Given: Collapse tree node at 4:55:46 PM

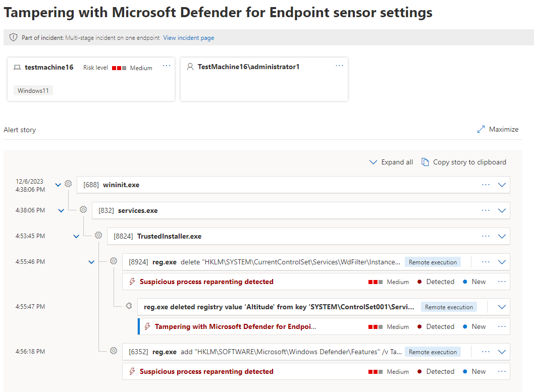Looking at the screenshot, I should (91, 262).
